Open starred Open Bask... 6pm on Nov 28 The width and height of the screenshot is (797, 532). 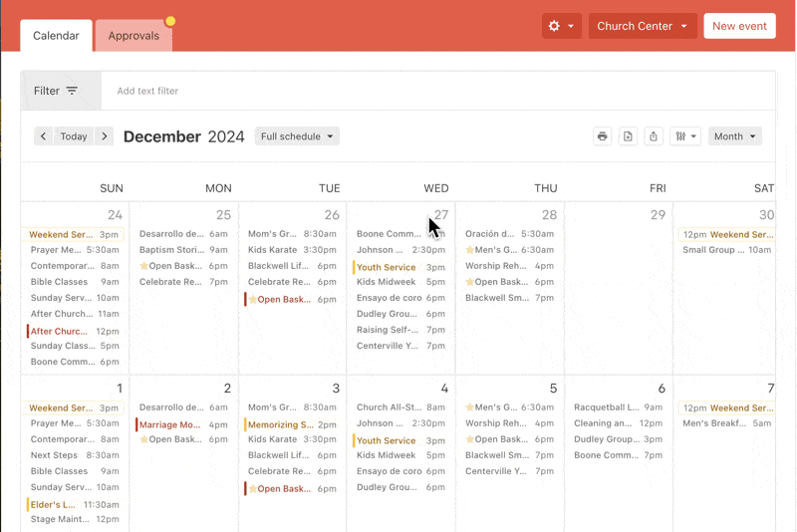coord(509,282)
